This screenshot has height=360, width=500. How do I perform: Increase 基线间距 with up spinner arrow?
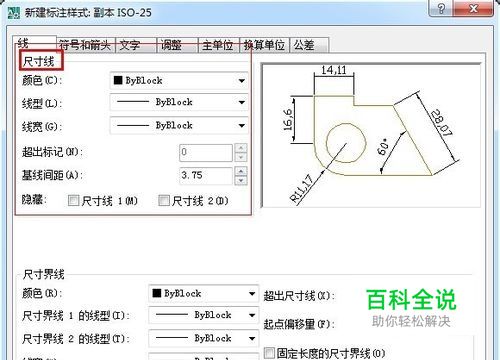click(x=241, y=171)
